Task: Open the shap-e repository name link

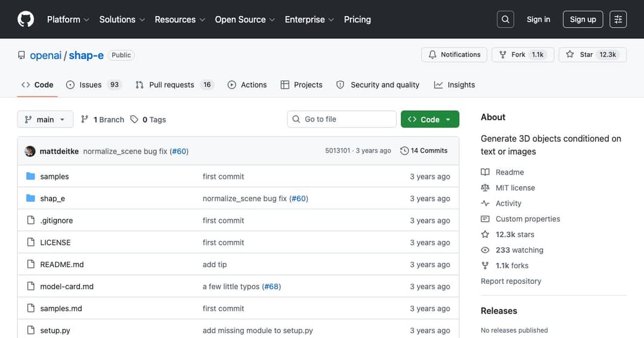Action: (x=86, y=55)
